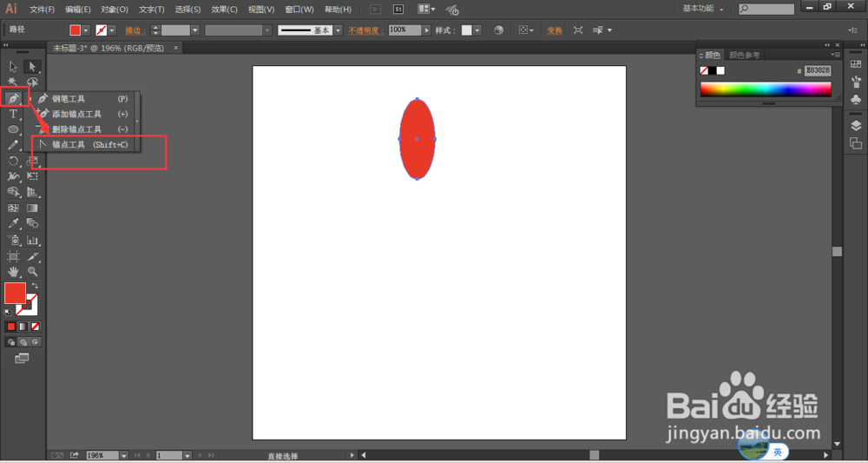868x463 pixels.
Task: Click the 描边 stroke link
Action: tap(135, 30)
